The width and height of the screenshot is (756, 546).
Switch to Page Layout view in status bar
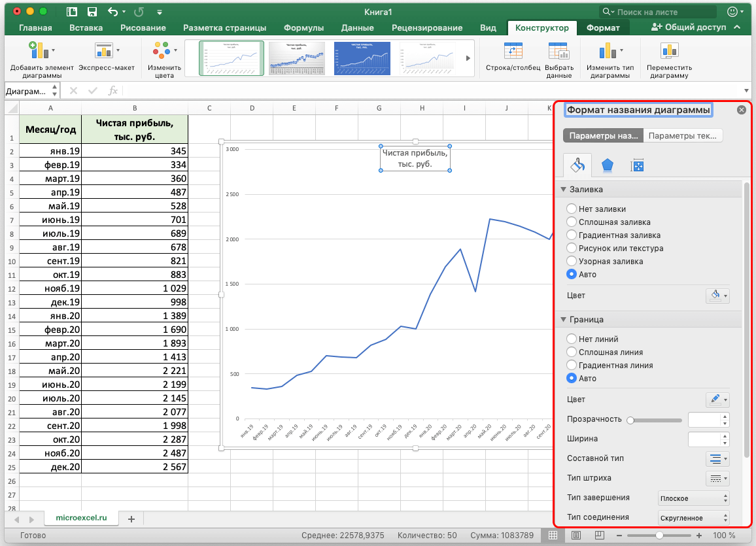[x=576, y=536]
